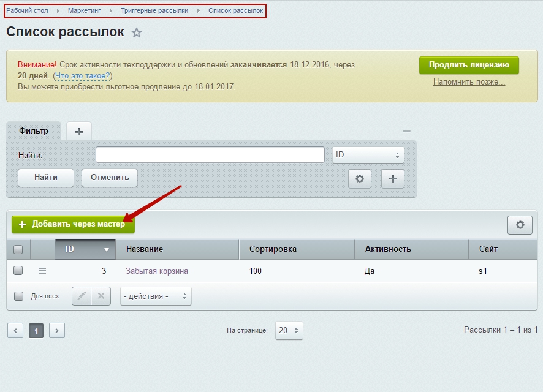Add a new filter tab with plus
Screen dimensions: 543x392
79,131
